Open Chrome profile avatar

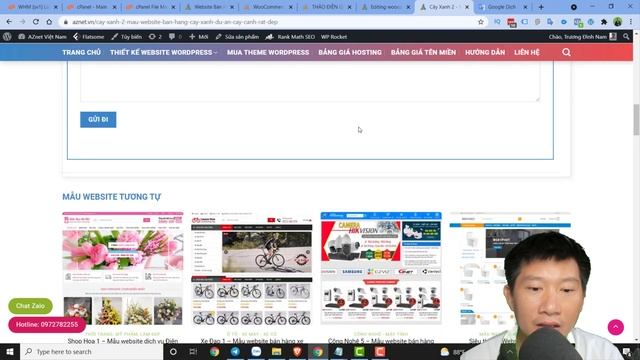coord(618,22)
